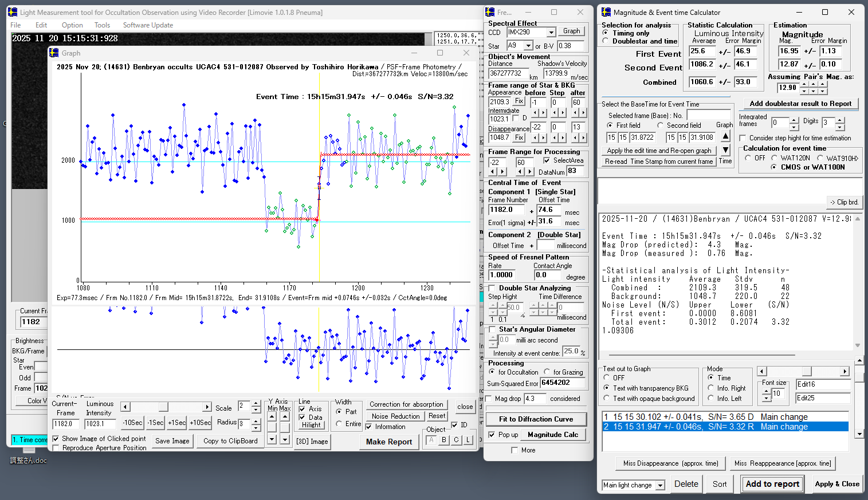
Task: Click the Time down-arrow button
Action: click(725, 150)
